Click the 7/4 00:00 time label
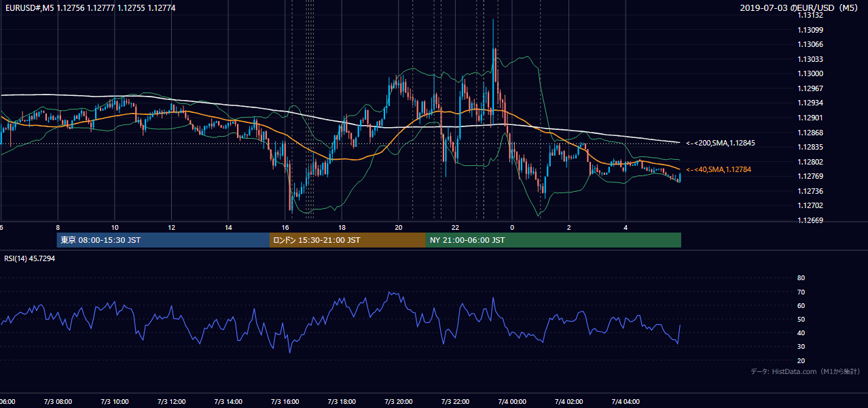This screenshot has height=408, width=868. point(512,402)
